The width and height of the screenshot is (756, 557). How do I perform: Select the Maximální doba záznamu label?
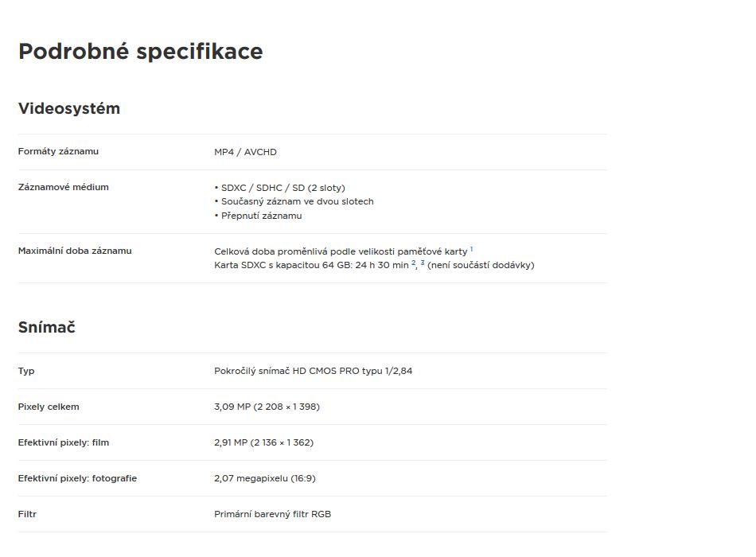tap(75, 251)
